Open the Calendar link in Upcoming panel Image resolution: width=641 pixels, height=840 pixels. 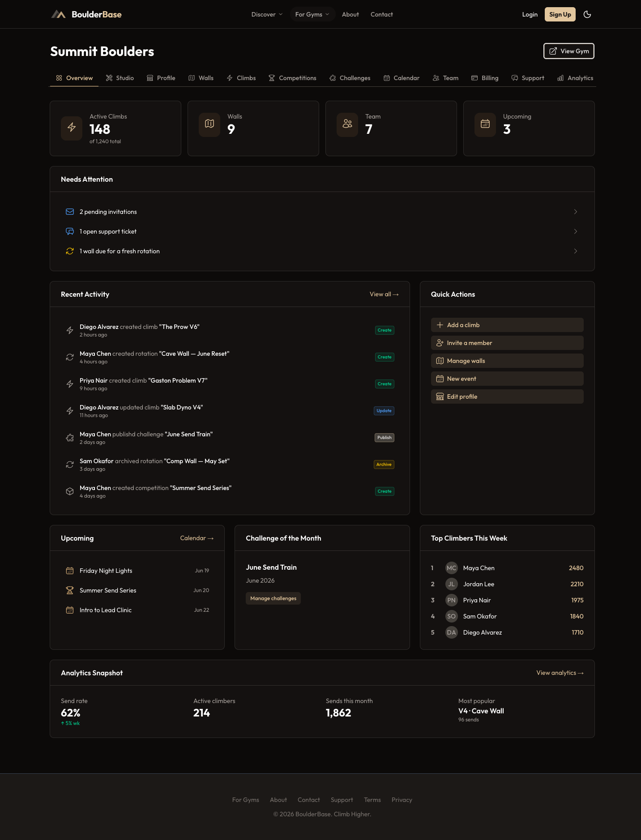coord(197,538)
